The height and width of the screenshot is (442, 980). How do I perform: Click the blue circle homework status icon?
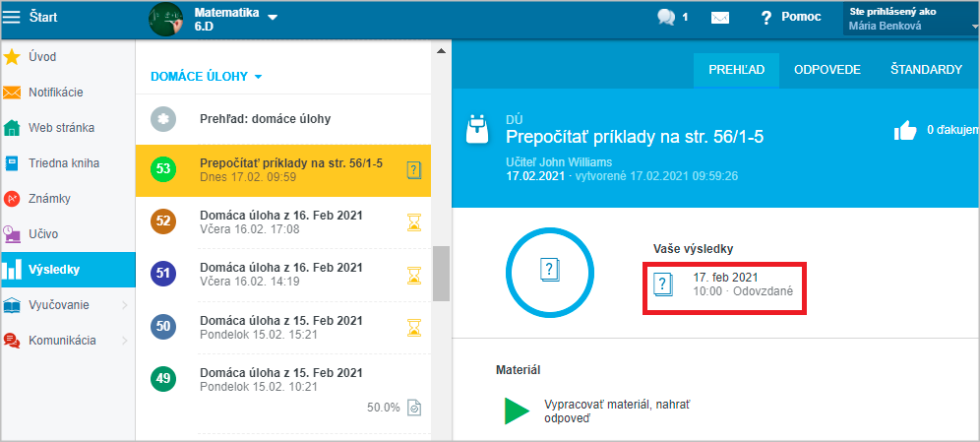pyautogui.click(x=550, y=272)
